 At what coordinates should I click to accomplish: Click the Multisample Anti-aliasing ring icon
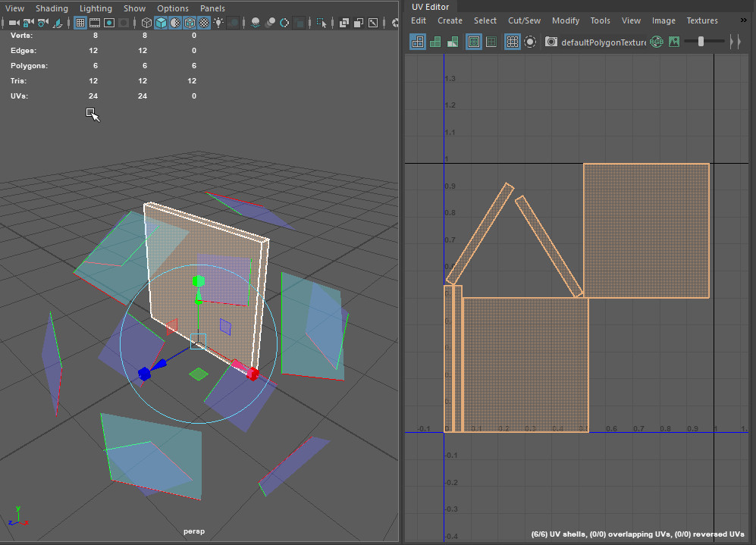point(284,23)
